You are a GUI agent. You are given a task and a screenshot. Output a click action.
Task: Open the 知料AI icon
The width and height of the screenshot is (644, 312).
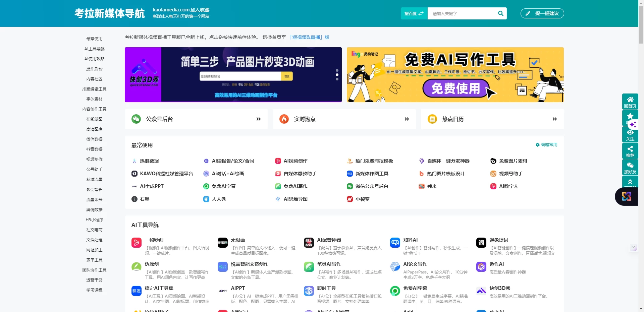pyautogui.click(x=395, y=243)
